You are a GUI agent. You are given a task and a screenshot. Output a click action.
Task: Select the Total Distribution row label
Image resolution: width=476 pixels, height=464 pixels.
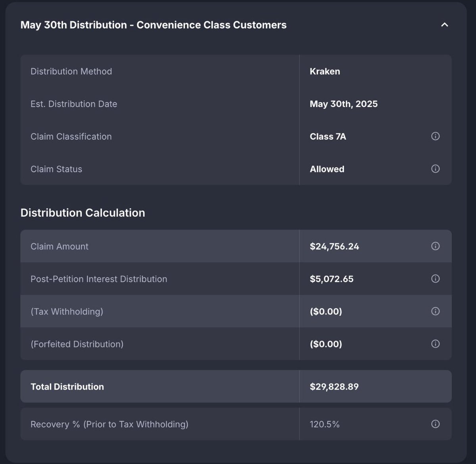pos(67,387)
